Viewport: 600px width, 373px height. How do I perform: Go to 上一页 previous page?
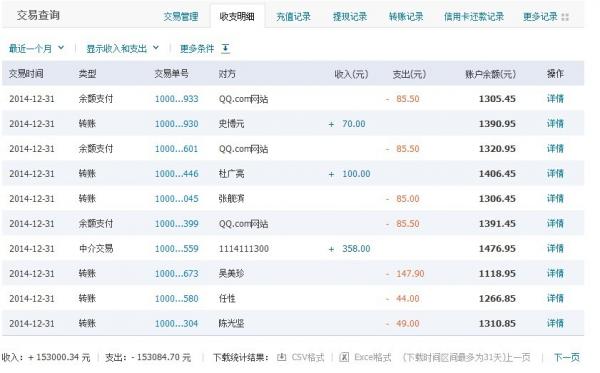click(518, 357)
